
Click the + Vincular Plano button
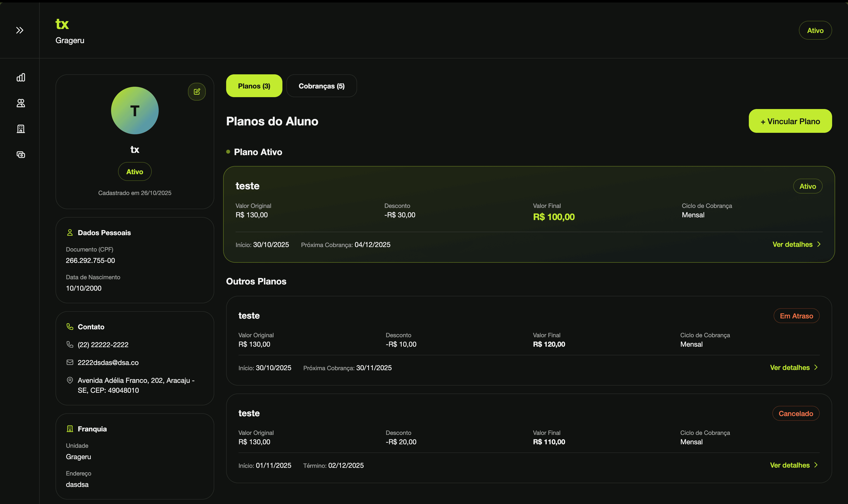coord(790,121)
